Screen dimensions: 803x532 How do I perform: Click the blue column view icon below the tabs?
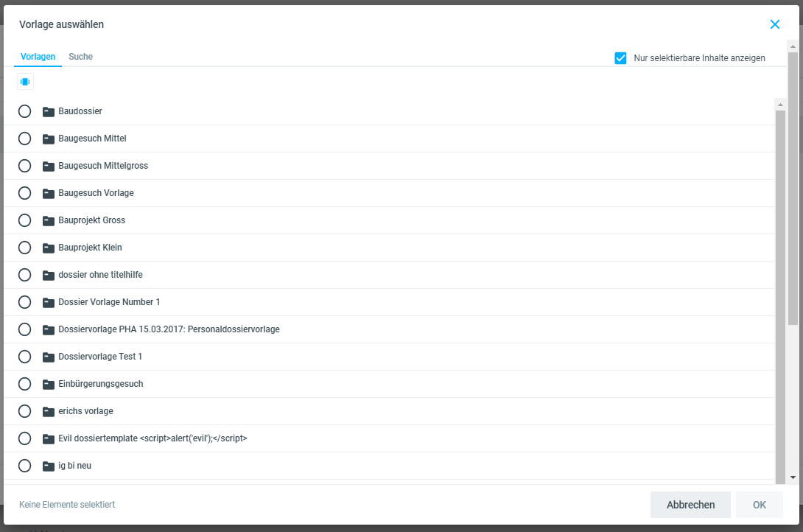pyautogui.click(x=25, y=82)
